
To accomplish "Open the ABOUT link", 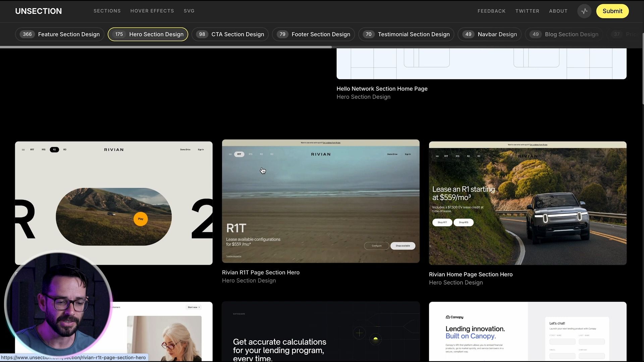I will [x=558, y=11].
